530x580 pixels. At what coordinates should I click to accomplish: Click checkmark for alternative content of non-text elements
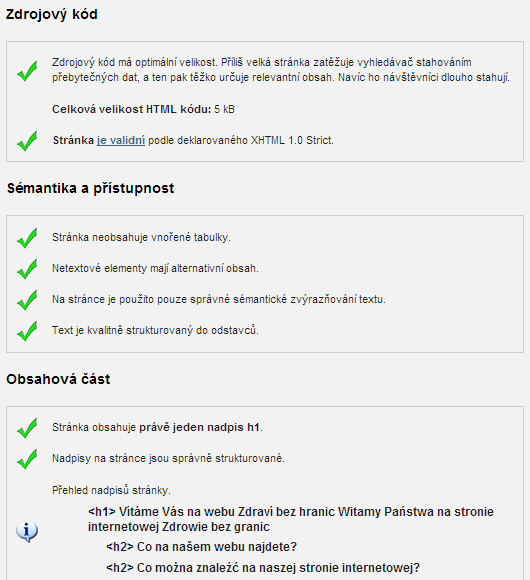pos(27,269)
